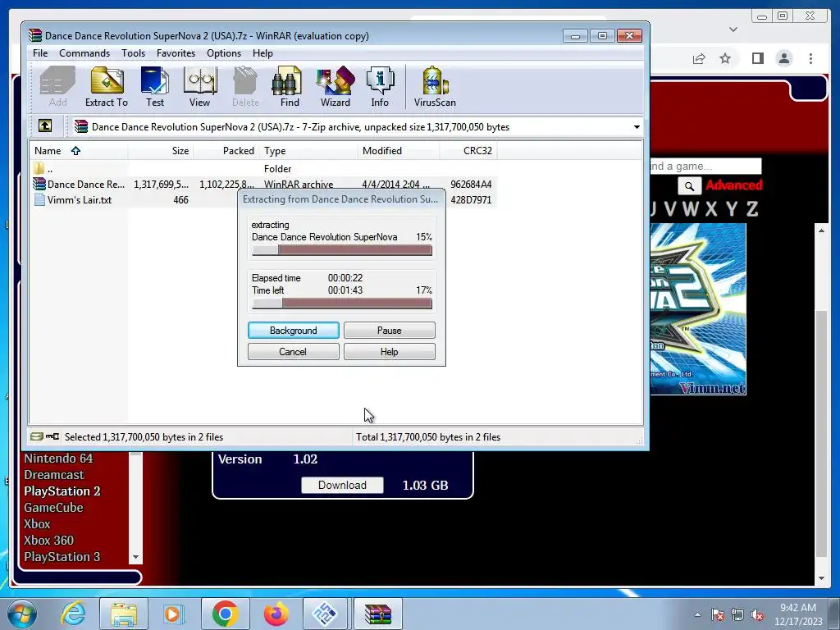The width and height of the screenshot is (840, 630).
Task: Click the Find toolbar icon
Action: pyautogui.click(x=290, y=87)
